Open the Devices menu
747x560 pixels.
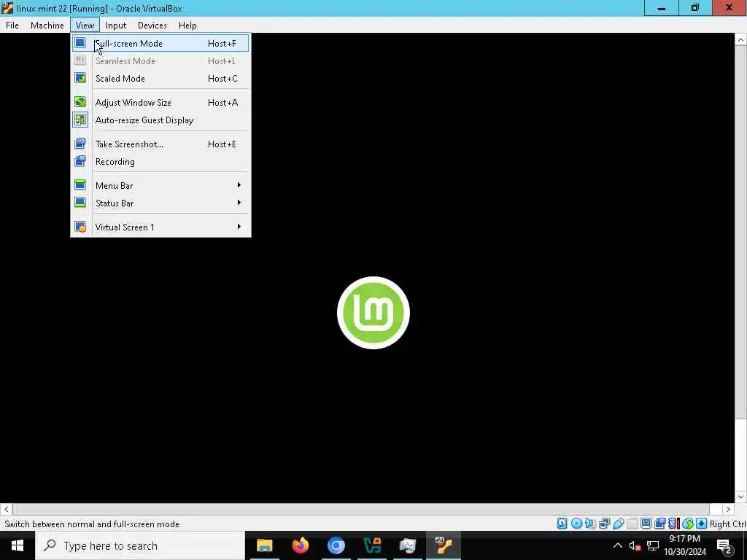click(x=152, y=26)
